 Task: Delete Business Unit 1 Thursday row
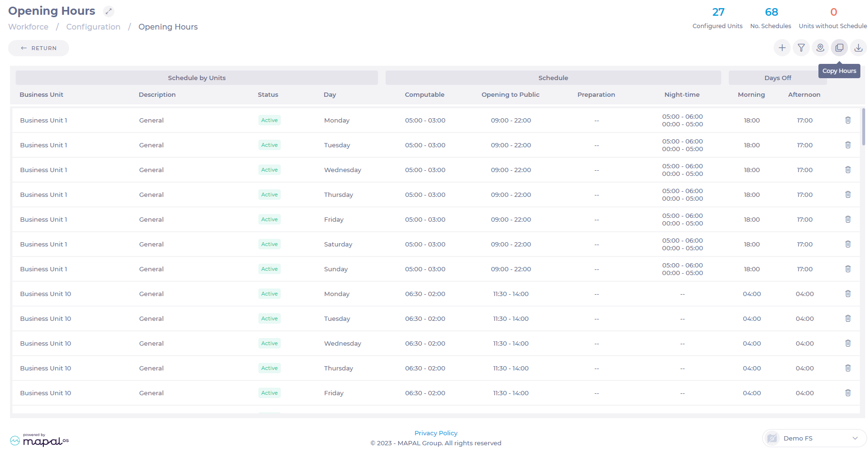[x=848, y=195]
